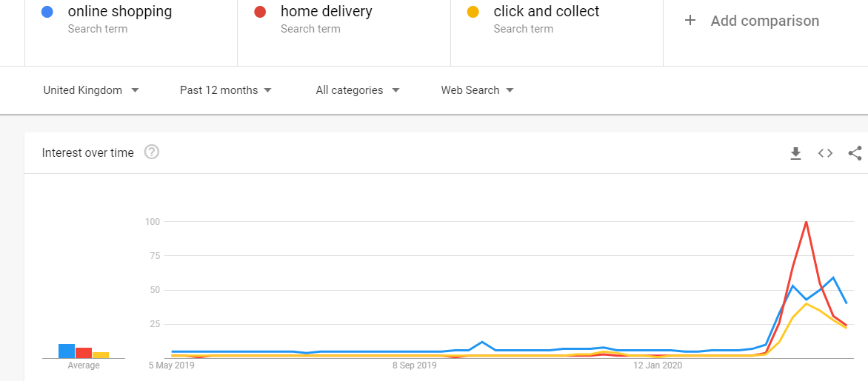Download the Interest over time data

point(795,153)
